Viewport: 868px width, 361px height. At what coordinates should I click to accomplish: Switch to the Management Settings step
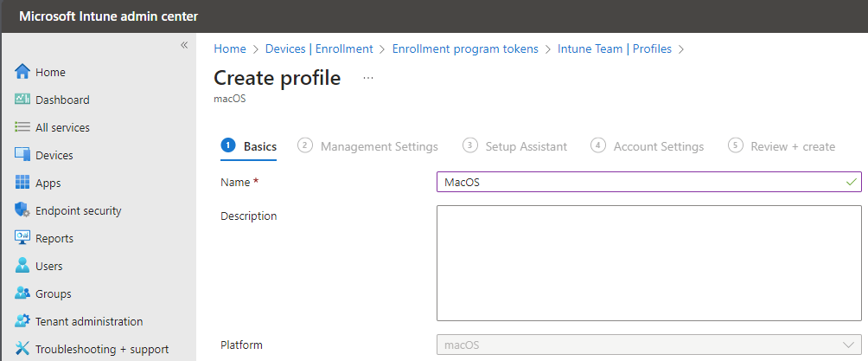click(x=367, y=146)
